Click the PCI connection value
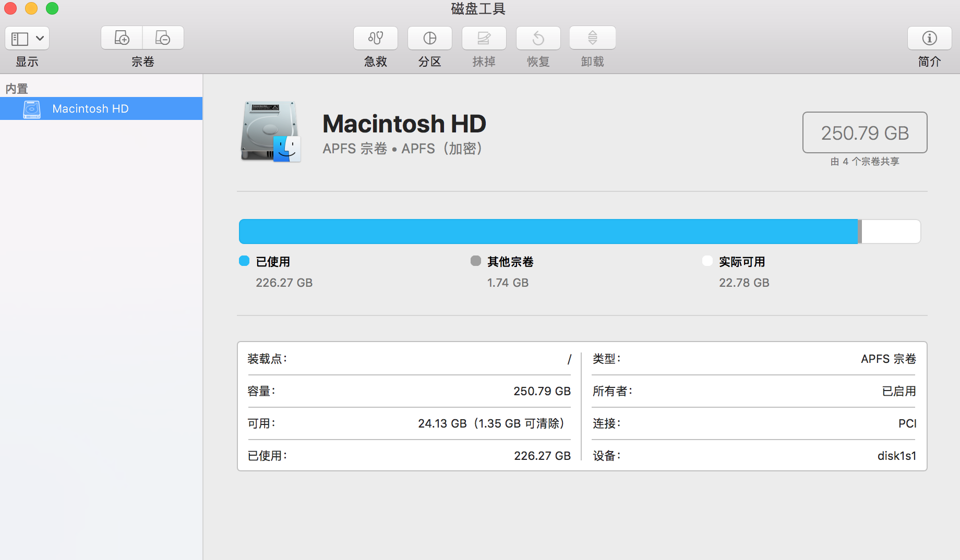 tap(907, 423)
